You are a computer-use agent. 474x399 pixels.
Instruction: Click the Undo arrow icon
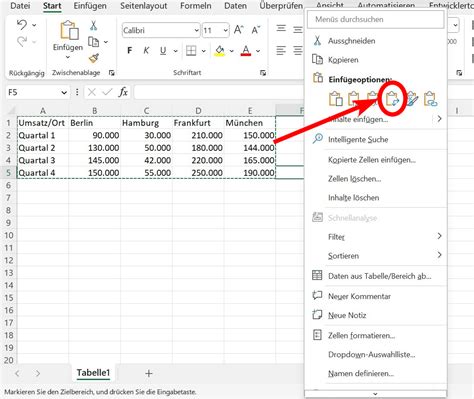pyautogui.click(x=22, y=25)
